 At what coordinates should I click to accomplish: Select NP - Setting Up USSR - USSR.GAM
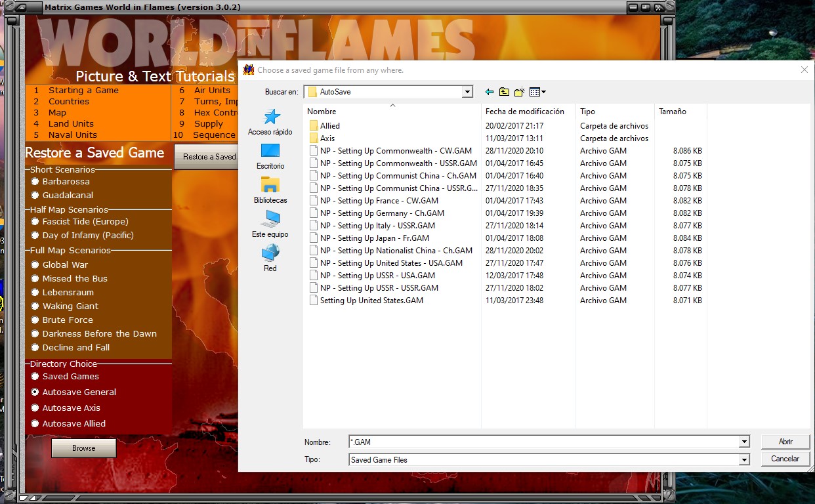tap(379, 288)
